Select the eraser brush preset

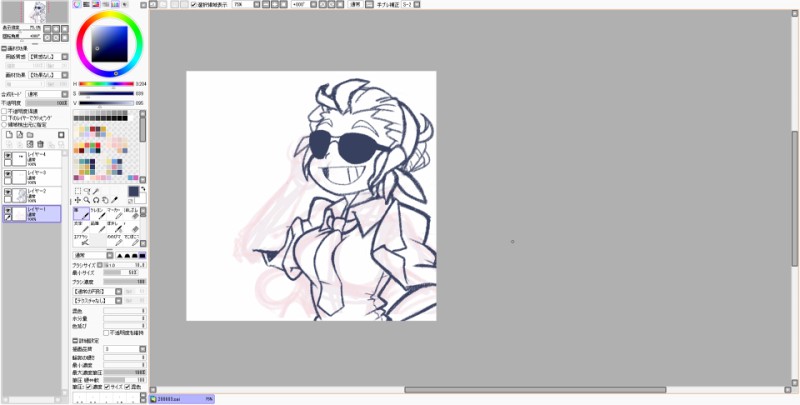[132, 214]
